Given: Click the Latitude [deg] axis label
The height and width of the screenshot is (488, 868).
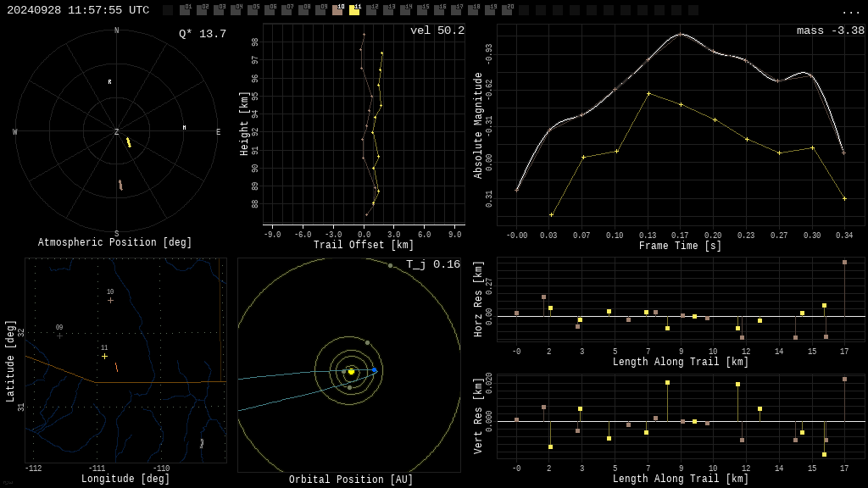Looking at the screenshot, I should (10, 361).
